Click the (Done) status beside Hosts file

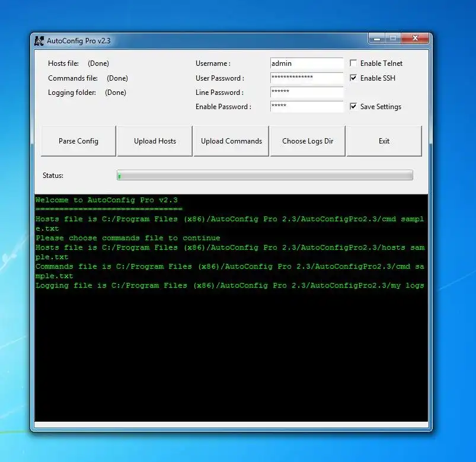point(98,63)
